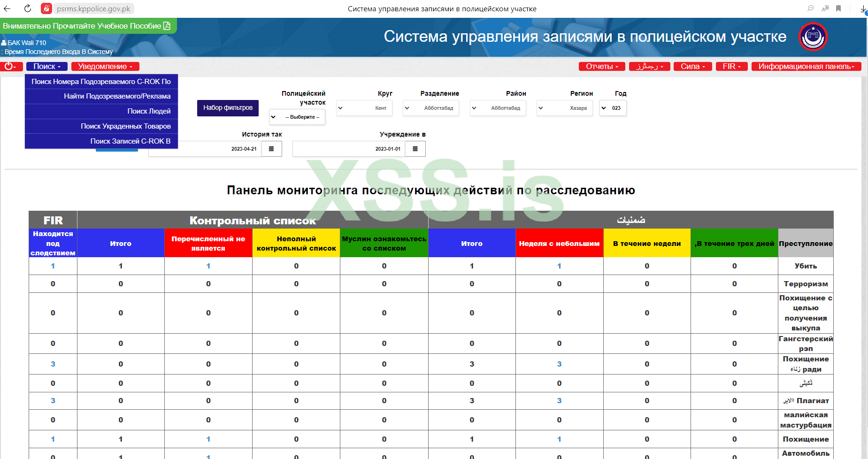This screenshot has width=868, height=459.
Task: Click the Учреждение в date field
Action: point(349,149)
